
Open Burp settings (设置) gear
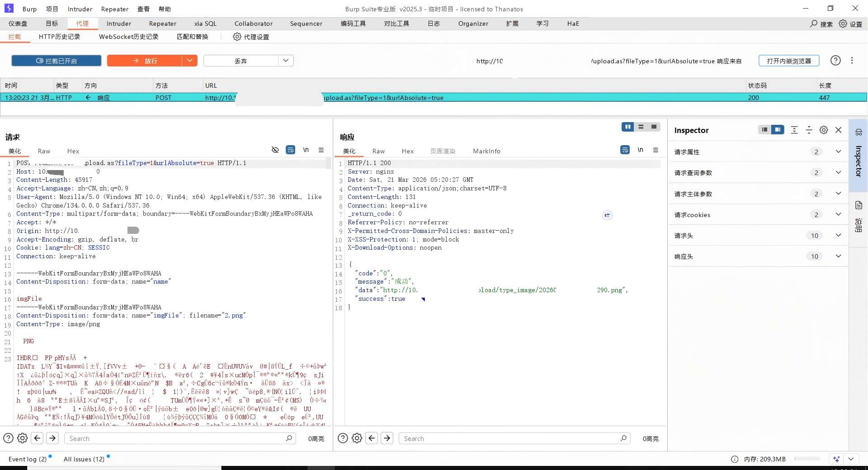tap(850, 24)
